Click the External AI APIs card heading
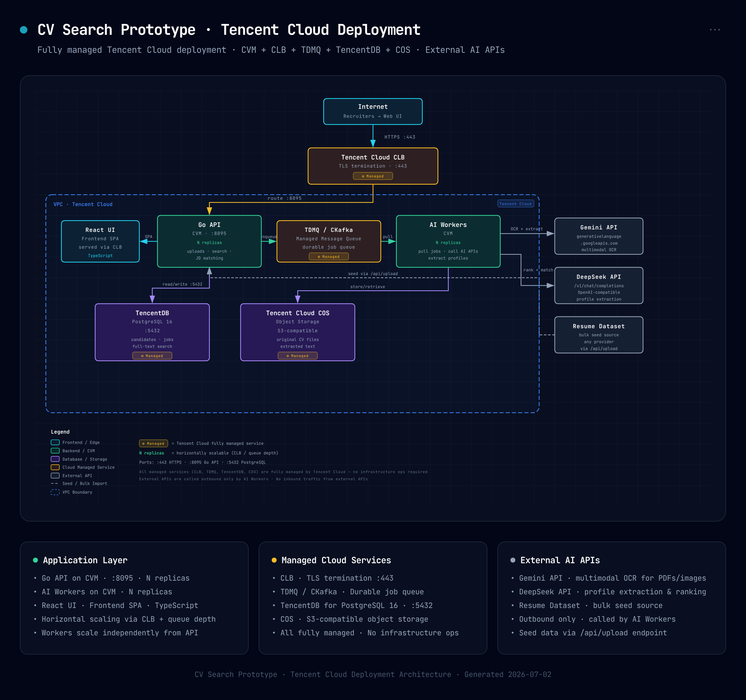746x700 pixels. (x=560, y=560)
